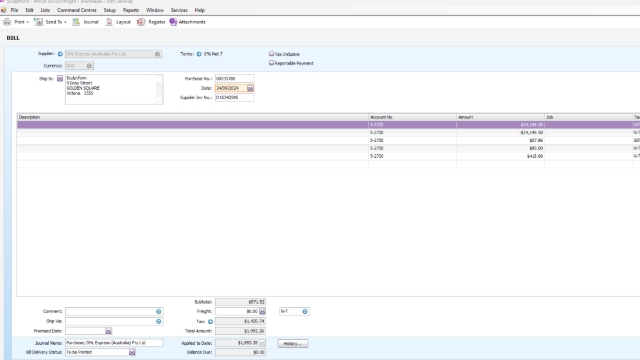Screen dimensions: 640x360
Task: Click the Total Amount value field
Action: click(x=240, y=331)
